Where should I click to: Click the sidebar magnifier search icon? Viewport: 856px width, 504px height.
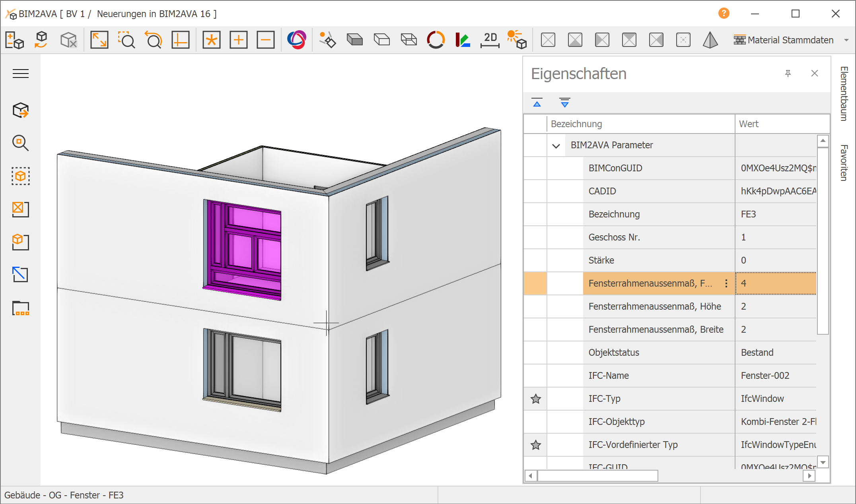20,143
